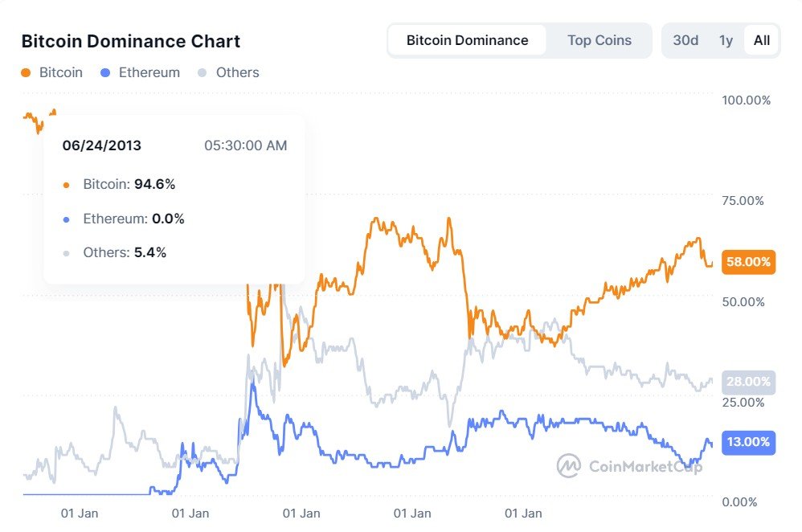Click the orange Bitcoin legend dot
The height and width of the screenshot is (532, 802).
(x=26, y=72)
